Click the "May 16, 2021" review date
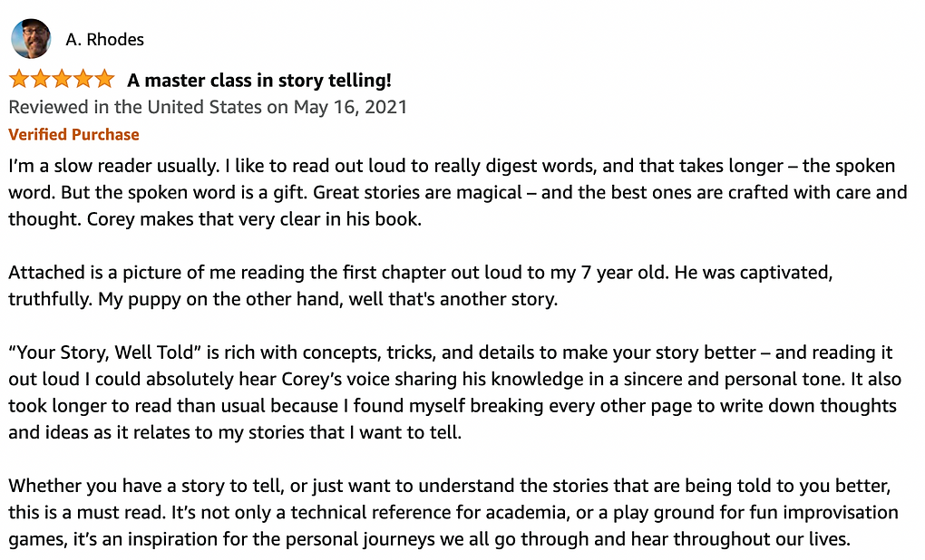 click(350, 107)
